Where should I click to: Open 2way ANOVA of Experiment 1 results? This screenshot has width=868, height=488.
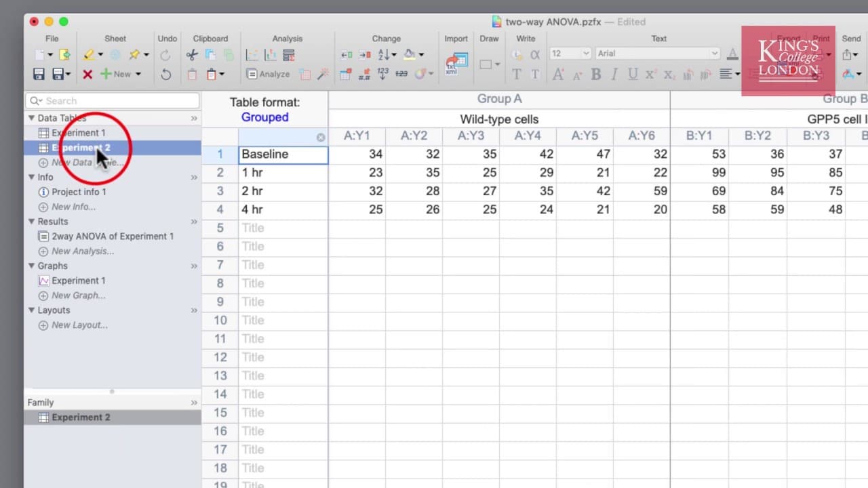(113, 237)
